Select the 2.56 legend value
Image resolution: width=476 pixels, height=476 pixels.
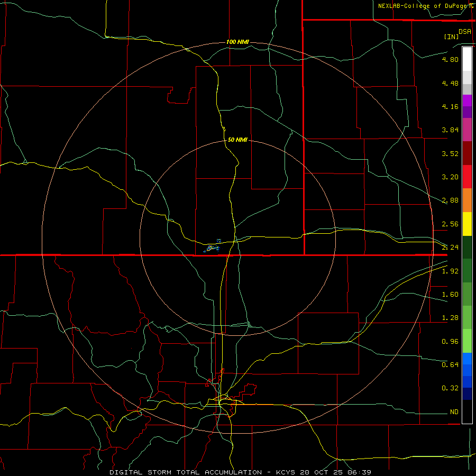click(450, 224)
